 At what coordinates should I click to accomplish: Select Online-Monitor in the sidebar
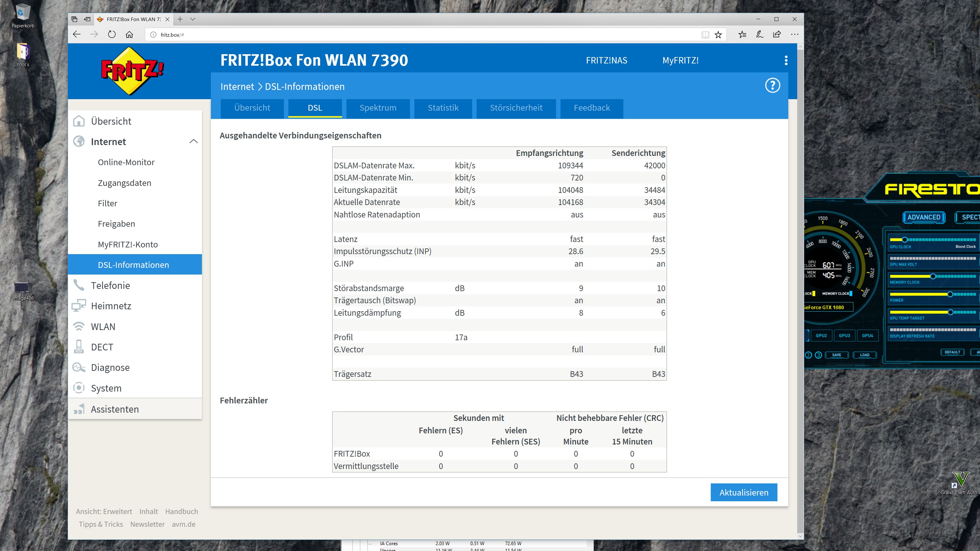coord(126,162)
